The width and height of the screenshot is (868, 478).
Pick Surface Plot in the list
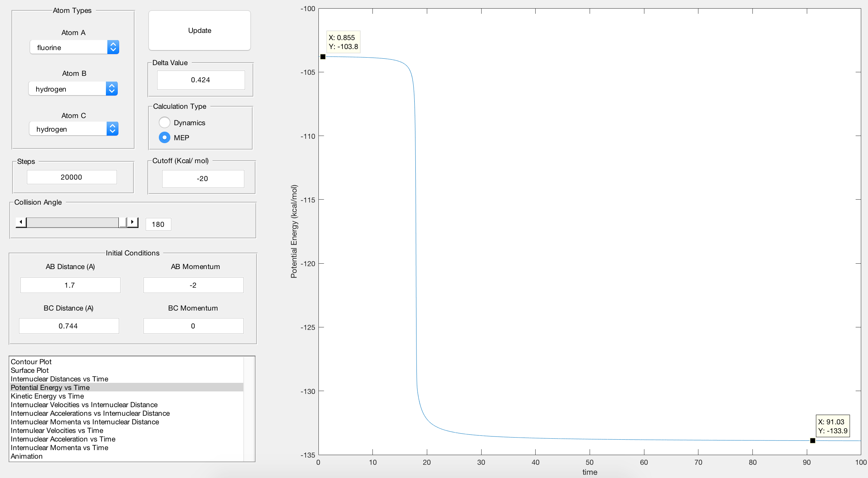coord(30,370)
